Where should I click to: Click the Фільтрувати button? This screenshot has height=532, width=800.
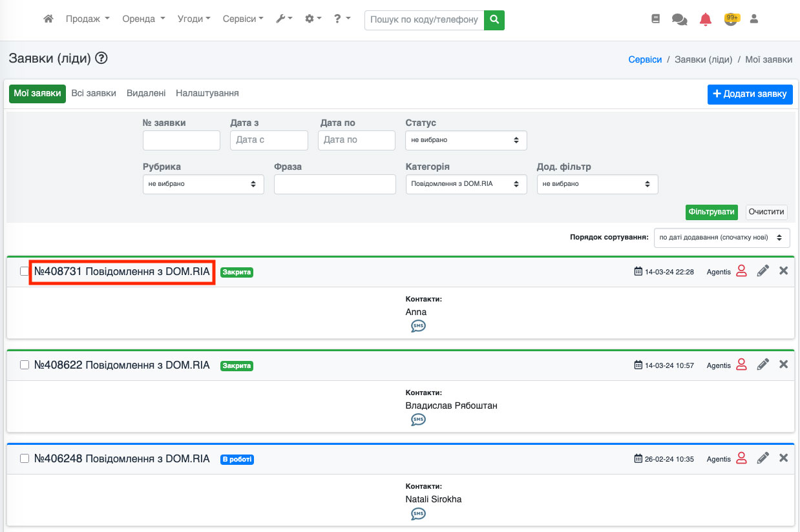pyautogui.click(x=711, y=212)
